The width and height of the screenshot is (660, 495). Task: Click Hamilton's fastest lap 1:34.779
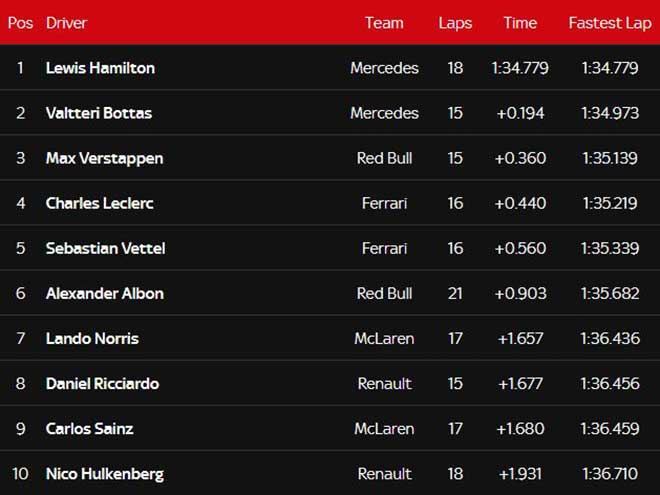coord(610,68)
